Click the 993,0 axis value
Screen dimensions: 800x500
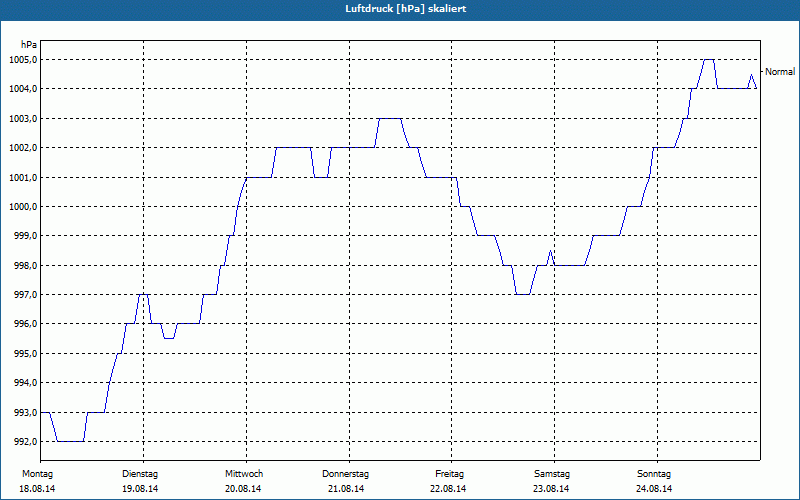tap(24, 412)
